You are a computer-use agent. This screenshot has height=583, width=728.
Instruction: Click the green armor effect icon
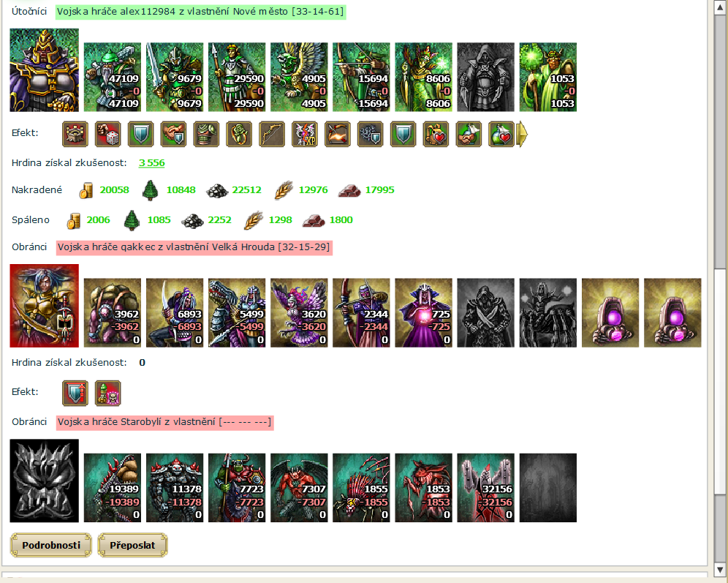[x=206, y=135]
